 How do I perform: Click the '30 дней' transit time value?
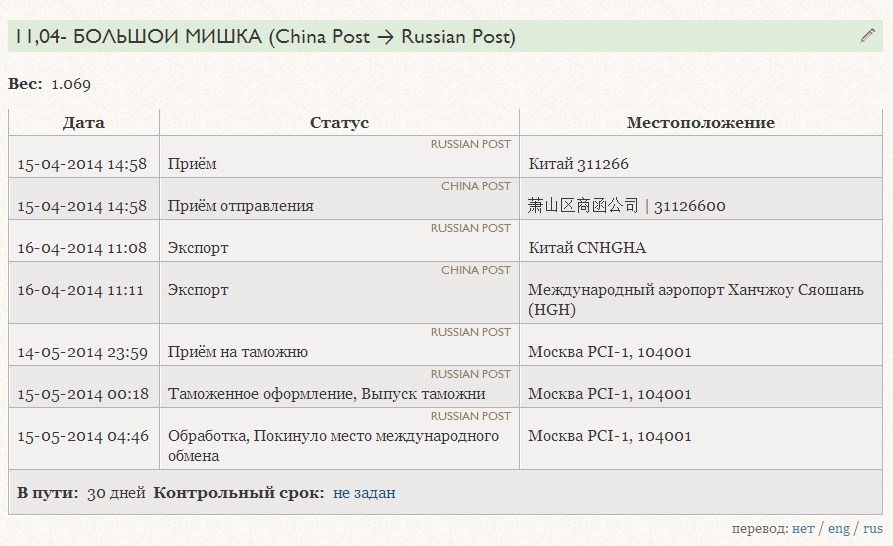pos(116,493)
